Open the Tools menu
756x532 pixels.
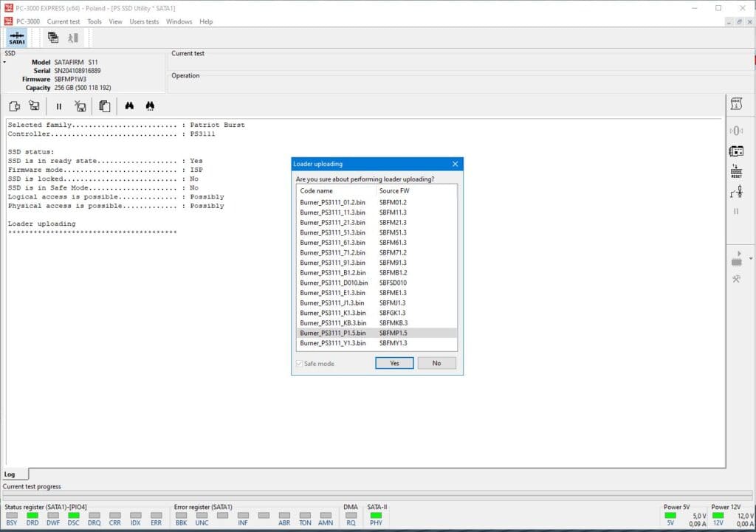point(94,21)
